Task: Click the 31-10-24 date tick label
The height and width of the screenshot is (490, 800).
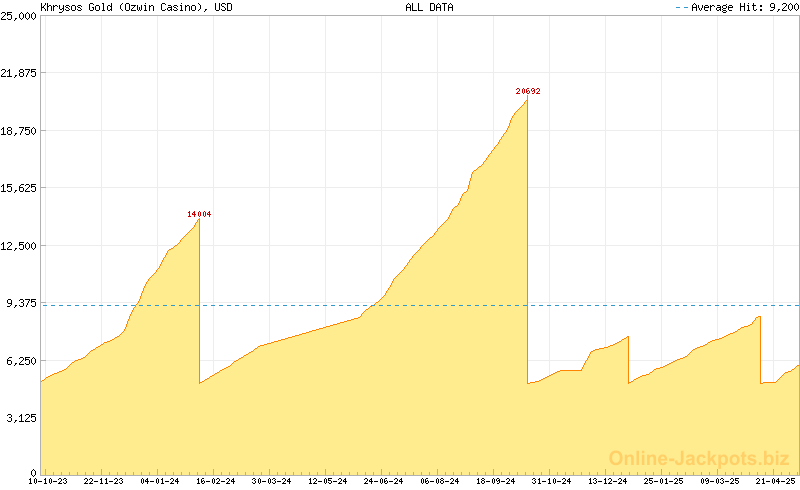Action: [552, 481]
